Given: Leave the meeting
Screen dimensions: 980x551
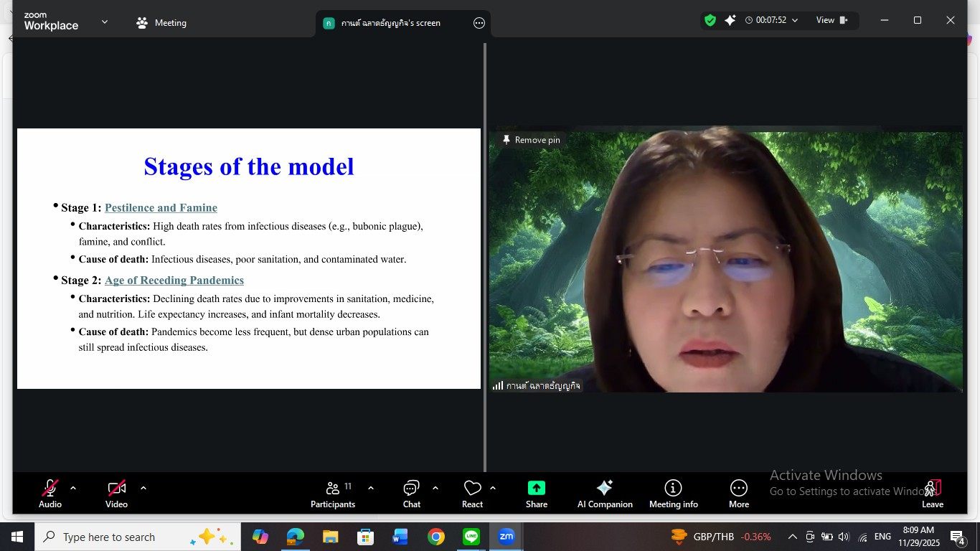Looking at the screenshot, I should click(x=932, y=494).
